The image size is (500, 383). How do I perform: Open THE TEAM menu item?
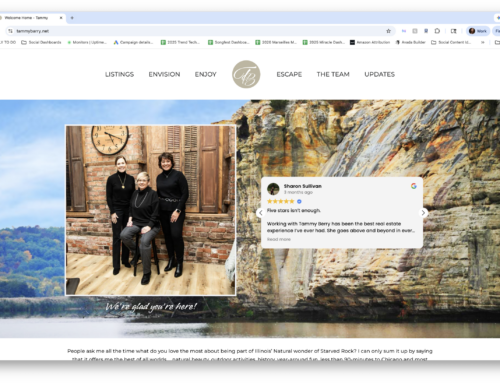click(333, 74)
